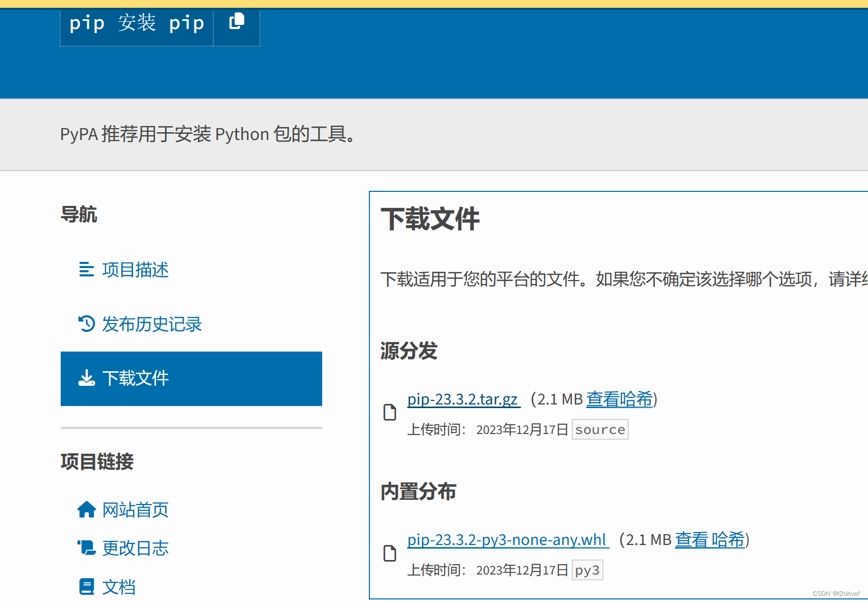Click the source tag on the tar.gz entry
Screen dimensions: 868x601
(600, 429)
